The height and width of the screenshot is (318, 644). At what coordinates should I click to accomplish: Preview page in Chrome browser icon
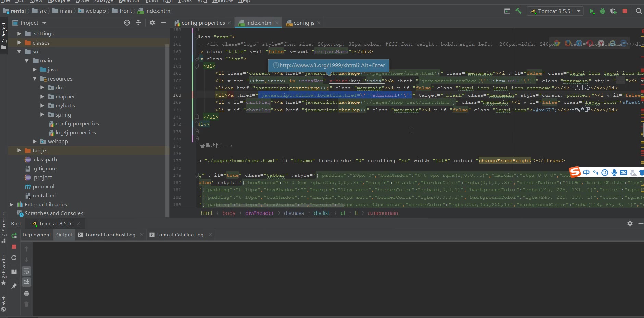point(557,44)
